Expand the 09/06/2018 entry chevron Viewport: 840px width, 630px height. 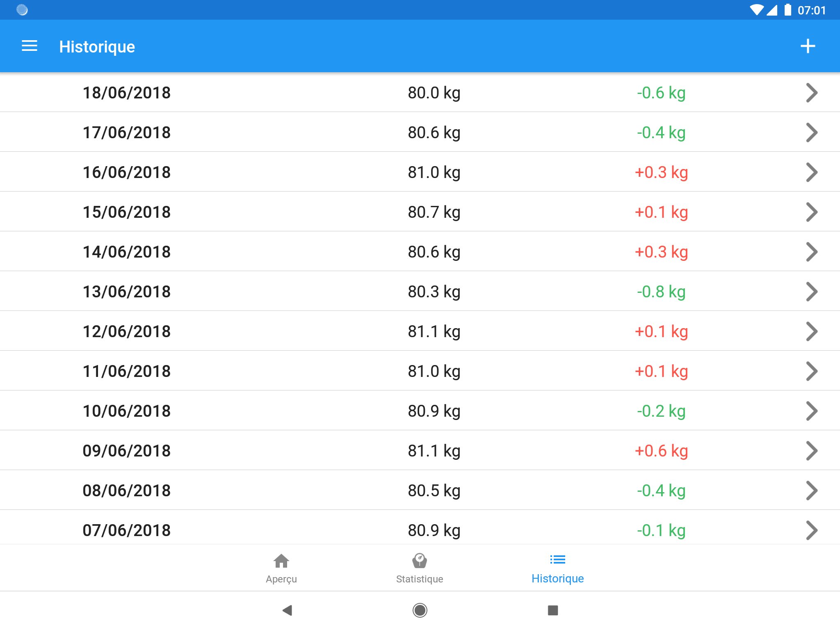[811, 451]
